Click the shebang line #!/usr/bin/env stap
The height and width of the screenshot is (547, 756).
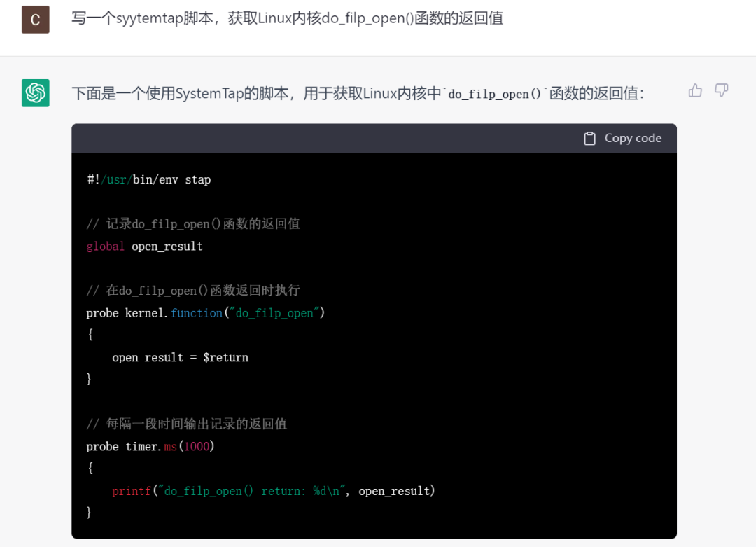[x=147, y=179]
